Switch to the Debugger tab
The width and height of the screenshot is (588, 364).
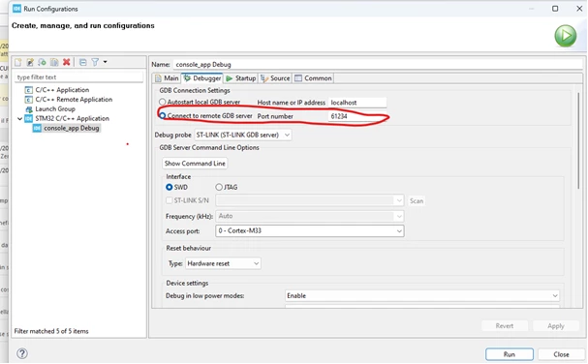202,78
